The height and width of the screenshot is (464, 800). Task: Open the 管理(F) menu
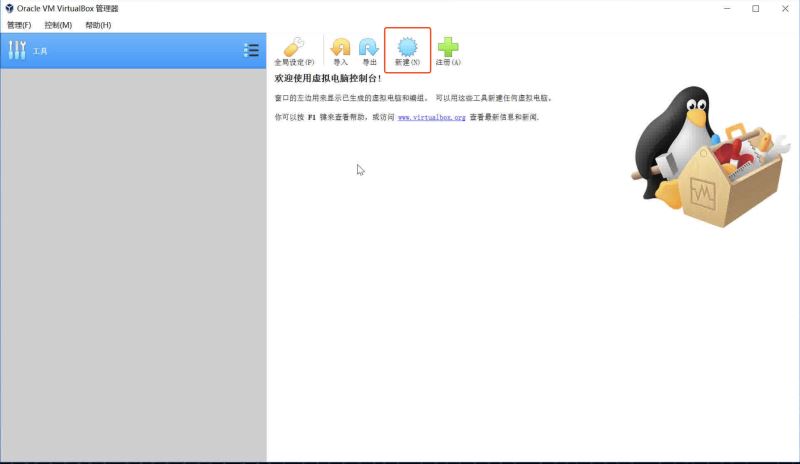[x=20, y=25]
